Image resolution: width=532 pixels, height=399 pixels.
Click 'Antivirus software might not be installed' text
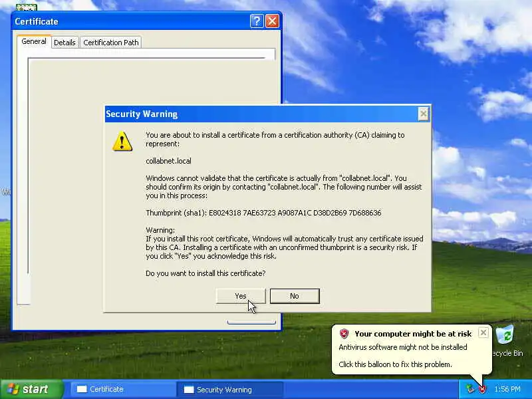coord(403,347)
